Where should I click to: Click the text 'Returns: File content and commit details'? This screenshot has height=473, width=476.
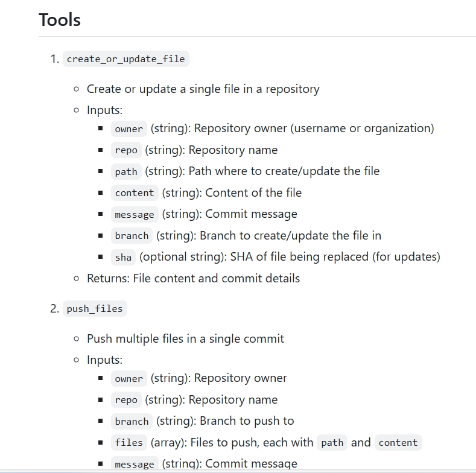(x=194, y=278)
